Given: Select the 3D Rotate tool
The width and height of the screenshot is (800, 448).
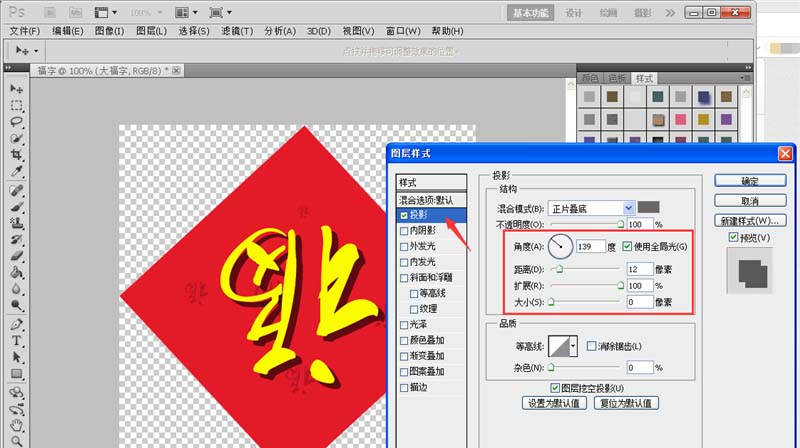Looking at the screenshot, I should [x=16, y=393].
